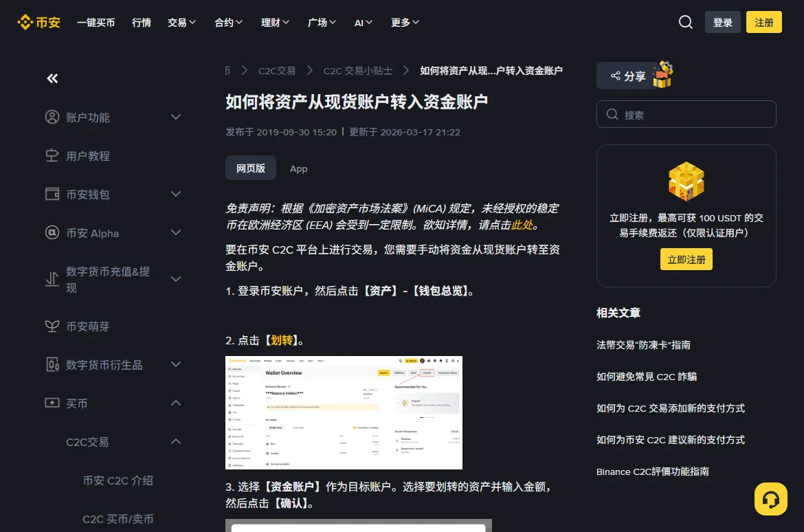Select the 币安钱包 wallet icon

(x=52, y=194)
